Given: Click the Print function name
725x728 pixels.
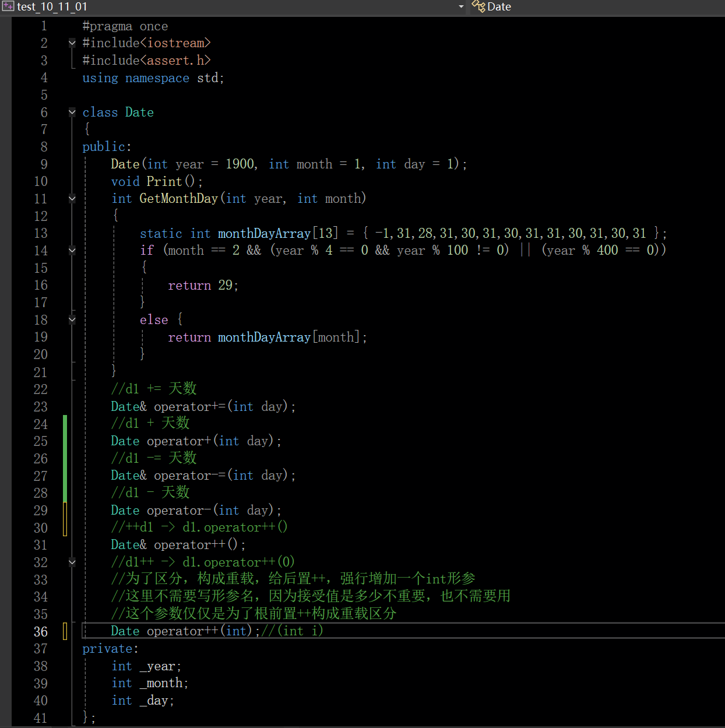Looking at the screenshot, I should pyautogui.click(x=164, y=181).
